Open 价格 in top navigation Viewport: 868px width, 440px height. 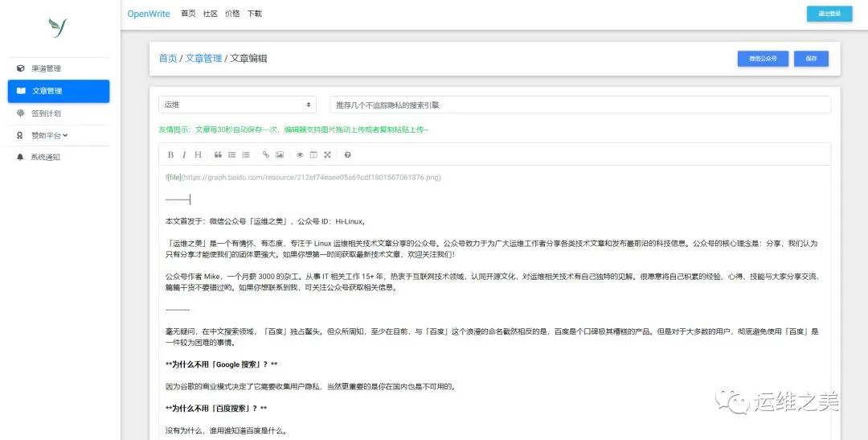pyautogui.click(x=232, y=14)
